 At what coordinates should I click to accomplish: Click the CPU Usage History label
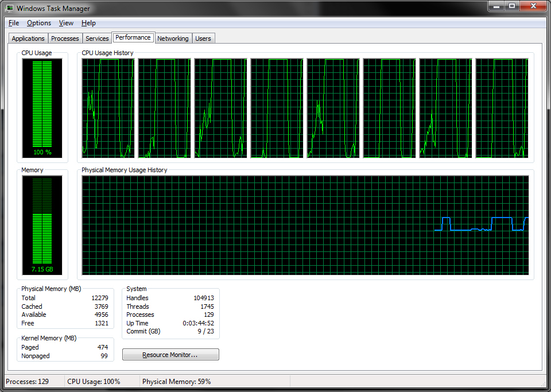[x=107, y=53]
